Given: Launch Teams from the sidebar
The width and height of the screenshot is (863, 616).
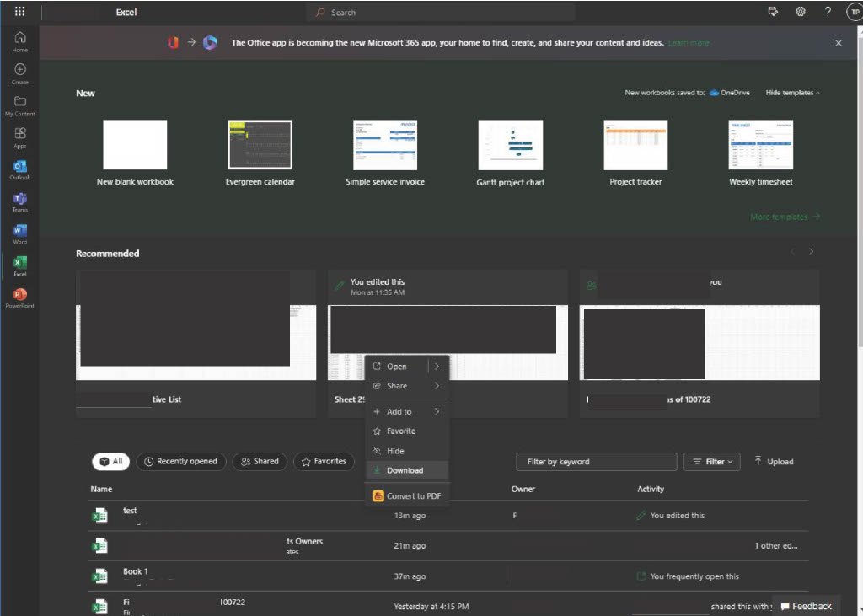Looking at the screenshot, I should (x=20, y=202).
